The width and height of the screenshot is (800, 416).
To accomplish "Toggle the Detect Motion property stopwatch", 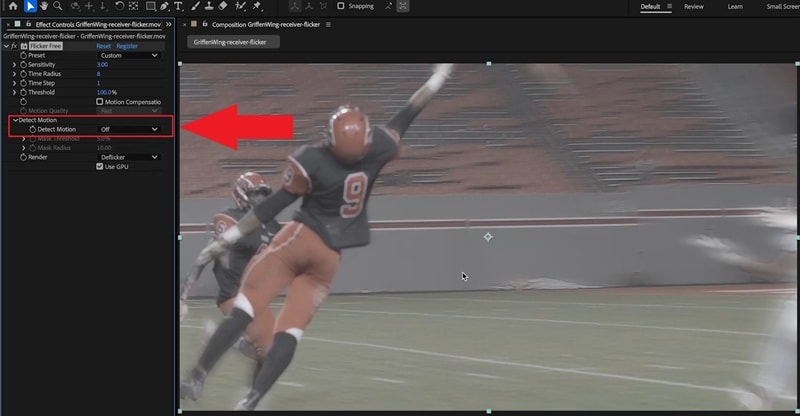I will (32, 130).
